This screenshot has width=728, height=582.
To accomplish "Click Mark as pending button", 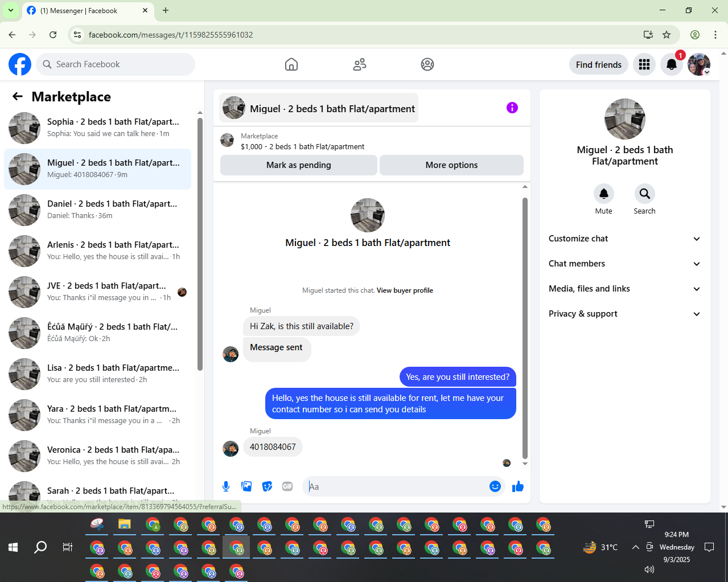I will point(299,165).
